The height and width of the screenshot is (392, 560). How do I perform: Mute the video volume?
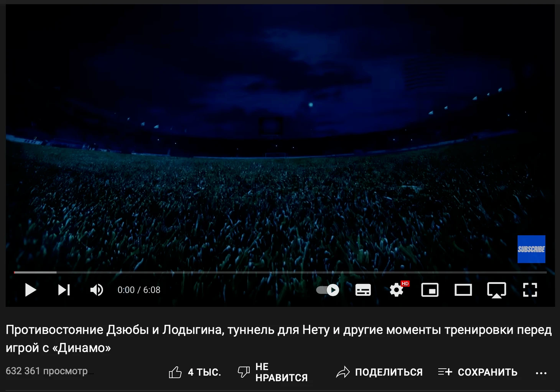coord(97,290)
